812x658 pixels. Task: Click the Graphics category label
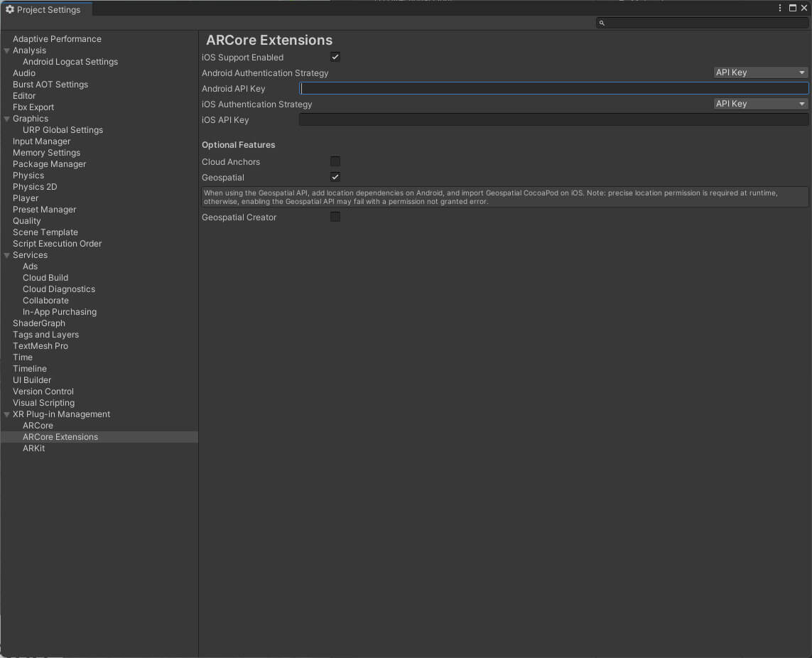click(x=30, y=119)
